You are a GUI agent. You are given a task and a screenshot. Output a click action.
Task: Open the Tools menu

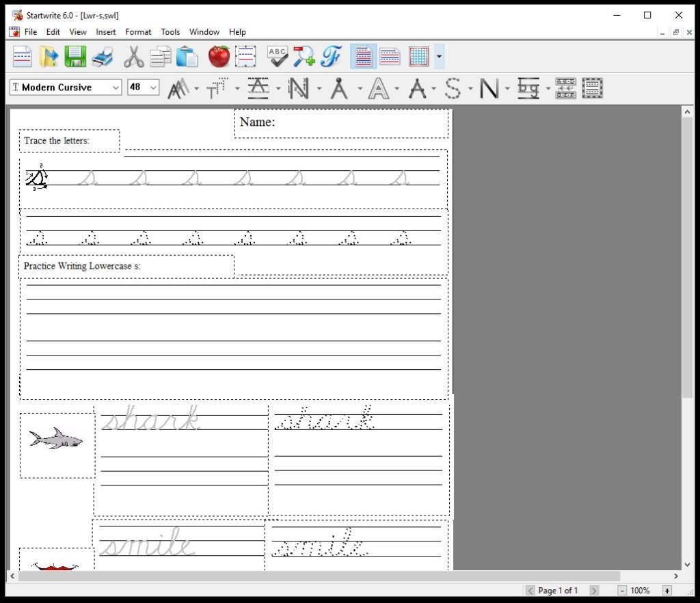click(x=170, y=32)
